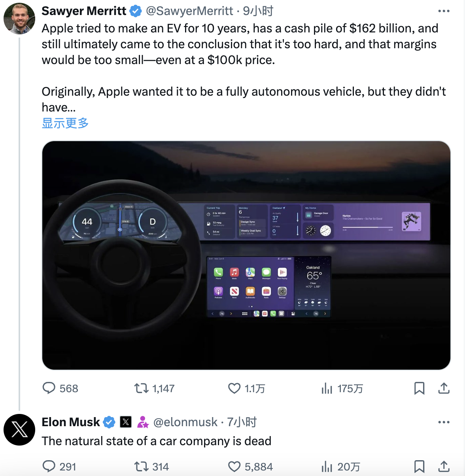The image size is (465, 476).
Task: Retweet Sawyer Merritt's Apple EV post
Action: tap(142, 388)
